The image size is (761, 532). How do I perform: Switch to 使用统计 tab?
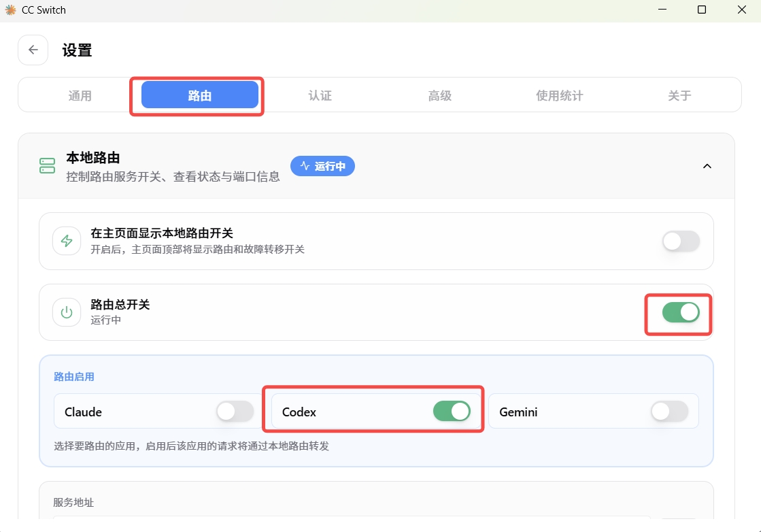tap(560, 95)
